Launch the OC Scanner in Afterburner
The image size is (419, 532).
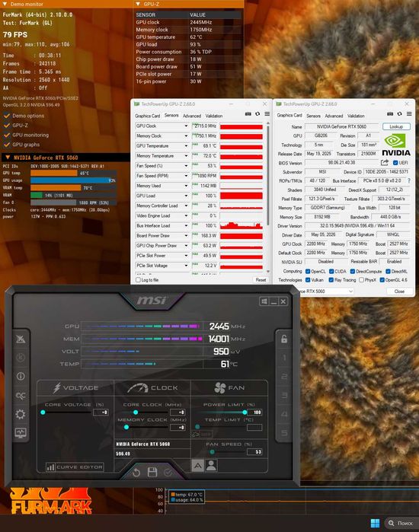click(x=21, y=395)
